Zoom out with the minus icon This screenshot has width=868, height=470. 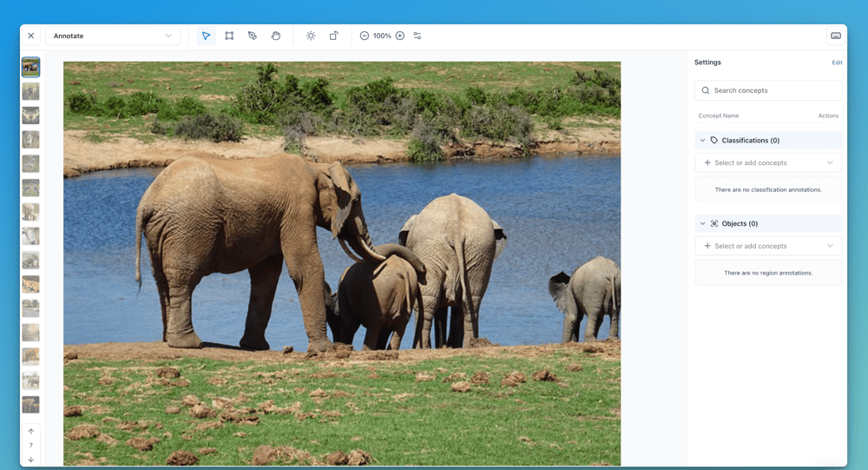point(365,36)
